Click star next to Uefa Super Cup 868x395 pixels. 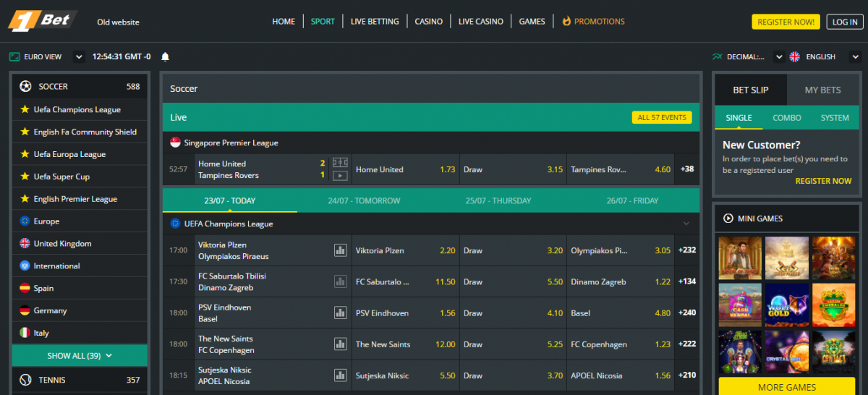point(25,177)
